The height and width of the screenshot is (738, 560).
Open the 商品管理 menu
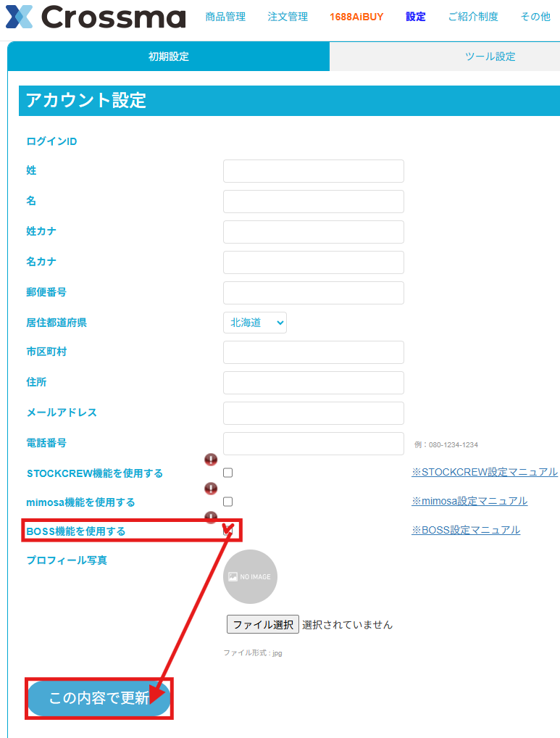(225, 17)
